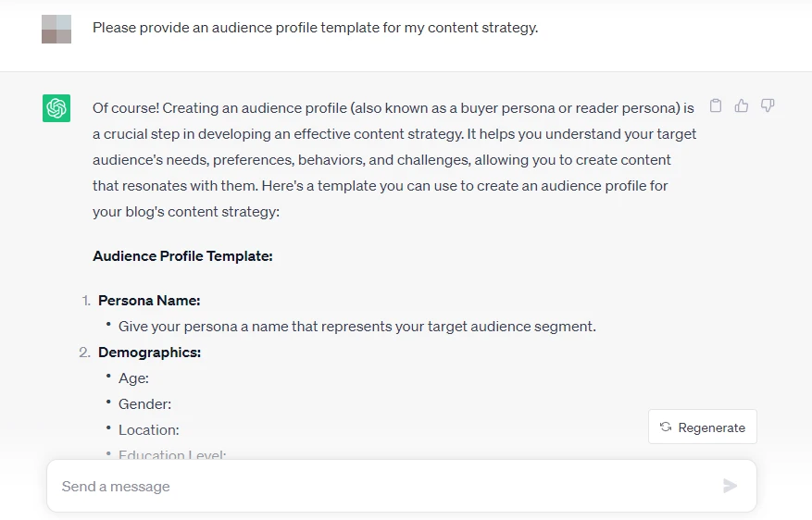This screenshot has width=812, height=520.
Task: Click the Location bullet item
Action: point(149,430)
